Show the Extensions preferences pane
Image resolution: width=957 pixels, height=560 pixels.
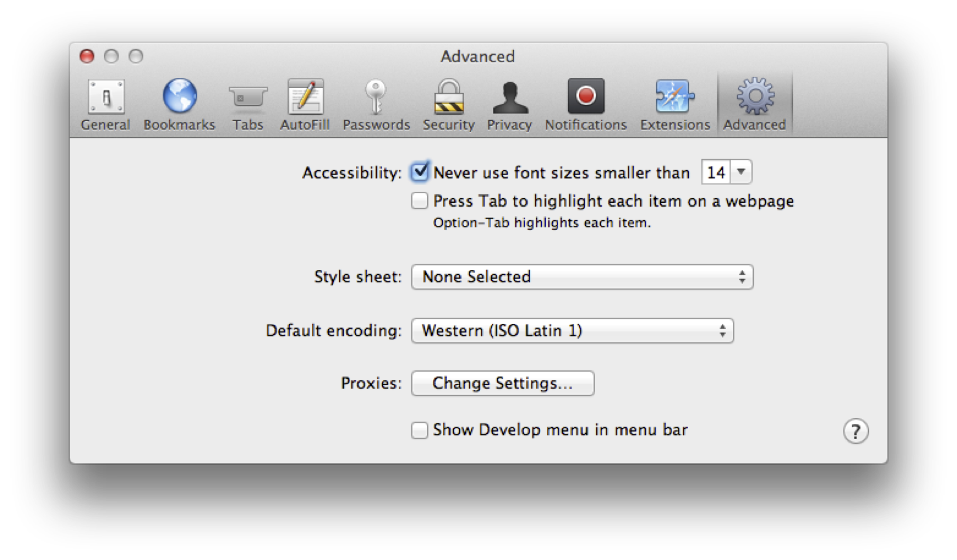tap(675, 105)
